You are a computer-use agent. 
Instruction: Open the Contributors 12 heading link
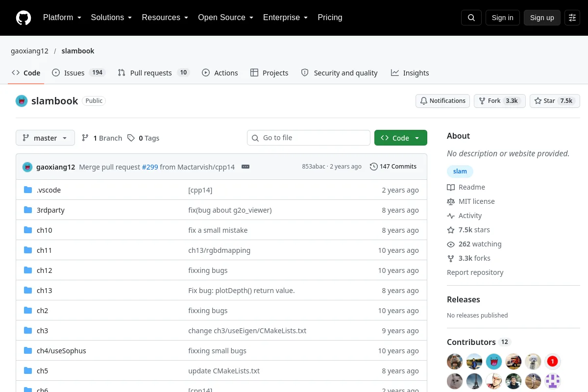[x=479, y=342]
